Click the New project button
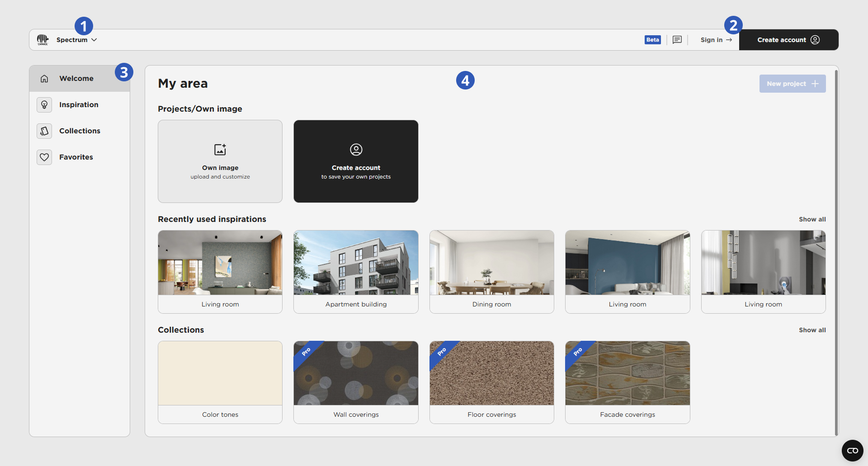This screenshot has height=466, width=868. tap(792, 84)
